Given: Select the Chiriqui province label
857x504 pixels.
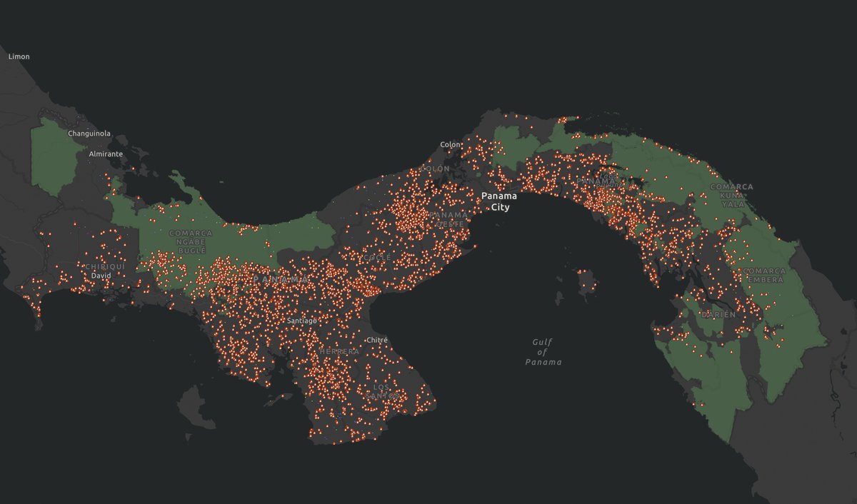Looking at the screenshot, I should click(105, 267).
